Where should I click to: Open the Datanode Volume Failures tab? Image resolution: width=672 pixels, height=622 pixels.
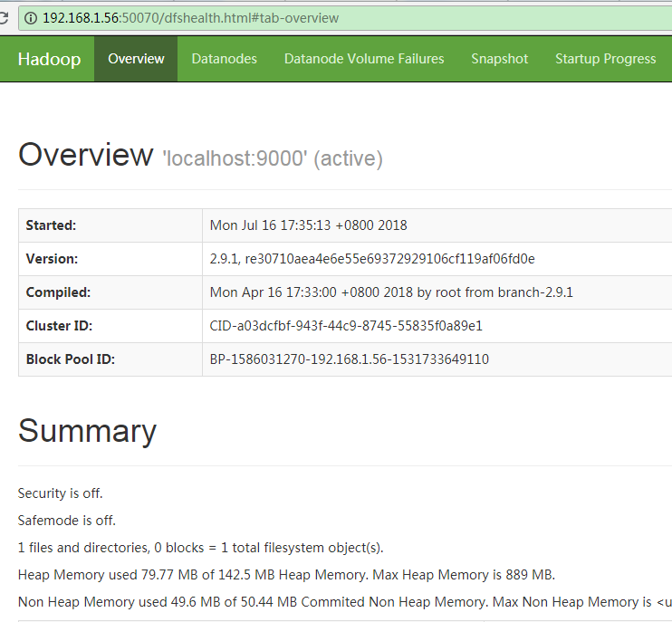[364, 59]
